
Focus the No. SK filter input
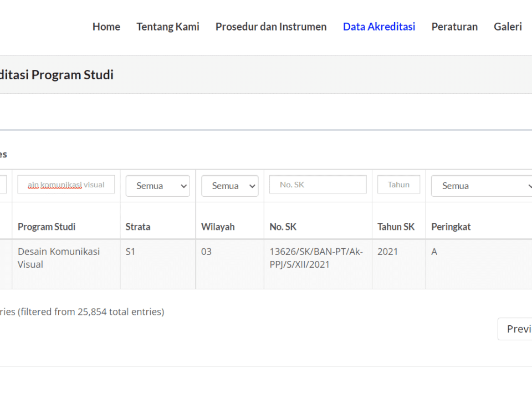318,185
